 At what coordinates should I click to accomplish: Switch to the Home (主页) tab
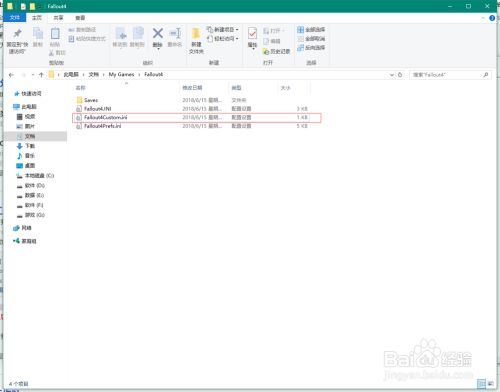click(37, 18)
